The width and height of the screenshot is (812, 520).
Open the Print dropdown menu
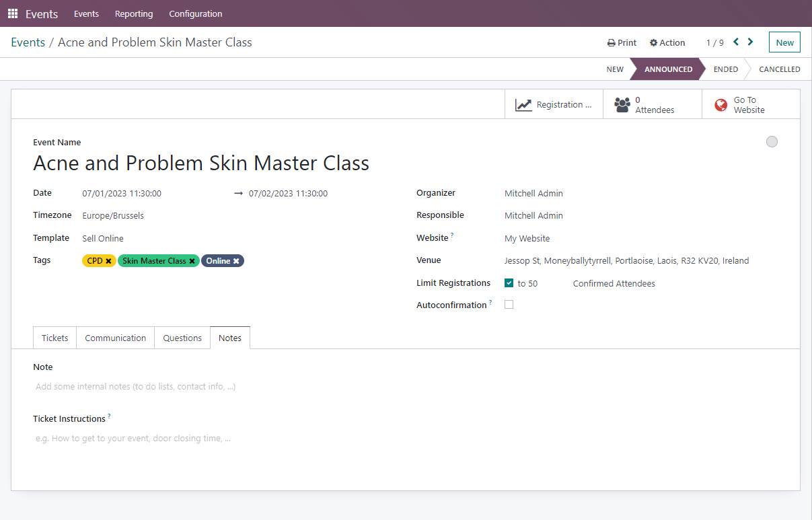[x=622, y=42]
